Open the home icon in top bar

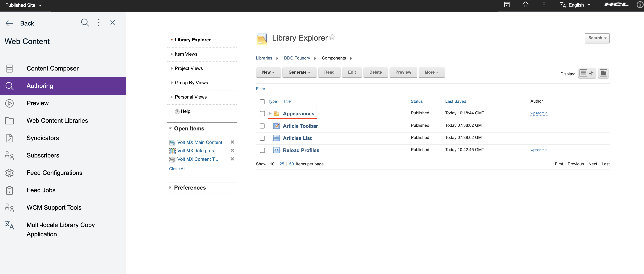coord(525,5)
